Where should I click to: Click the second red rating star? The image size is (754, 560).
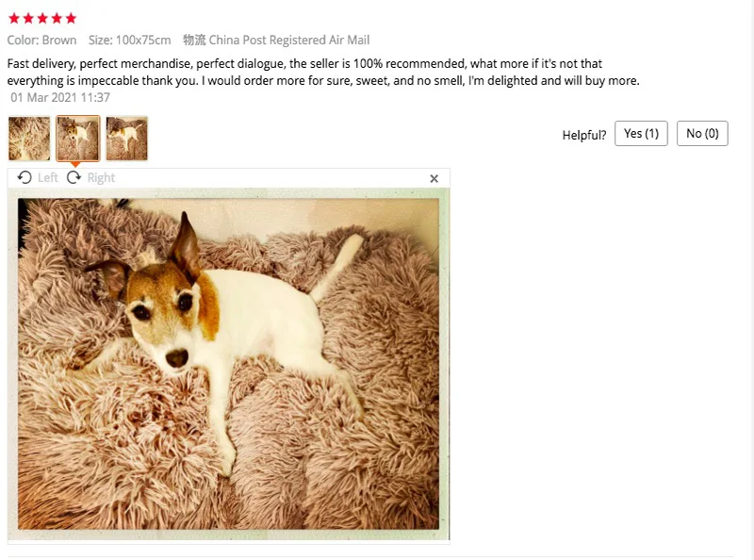pos(28,18)
